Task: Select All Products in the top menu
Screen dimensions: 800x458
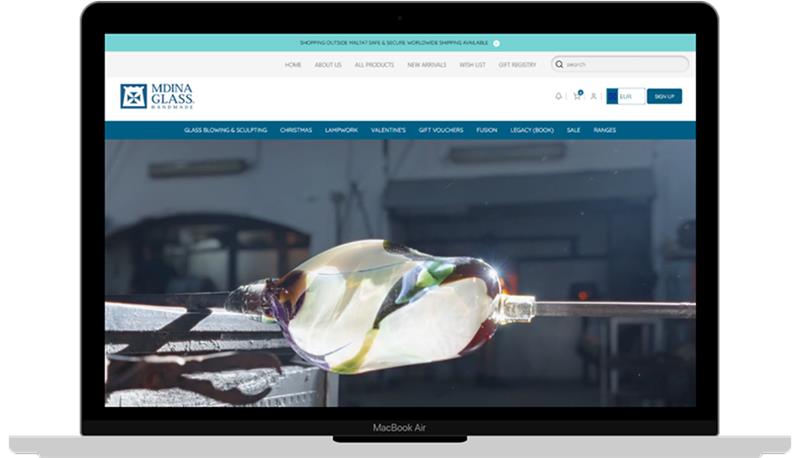Action: coord(374,64)
